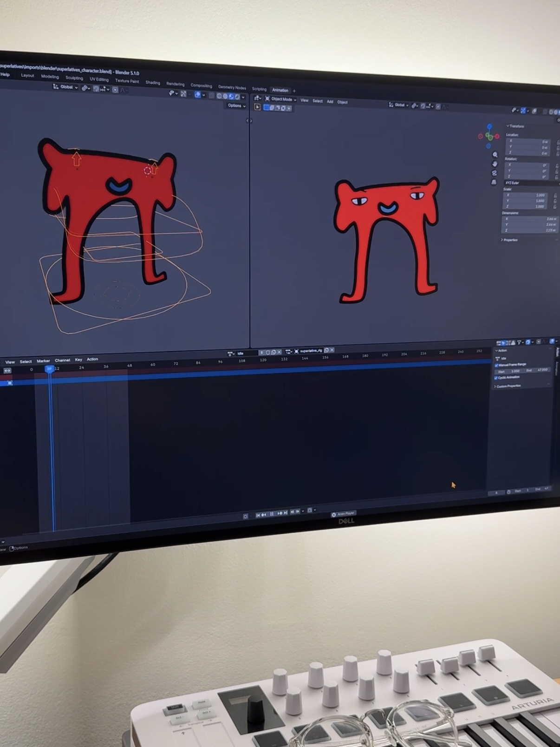Screen dimensions: 560x747
Task: Open the Action menu in dope sheet
Action: point(92,359)
